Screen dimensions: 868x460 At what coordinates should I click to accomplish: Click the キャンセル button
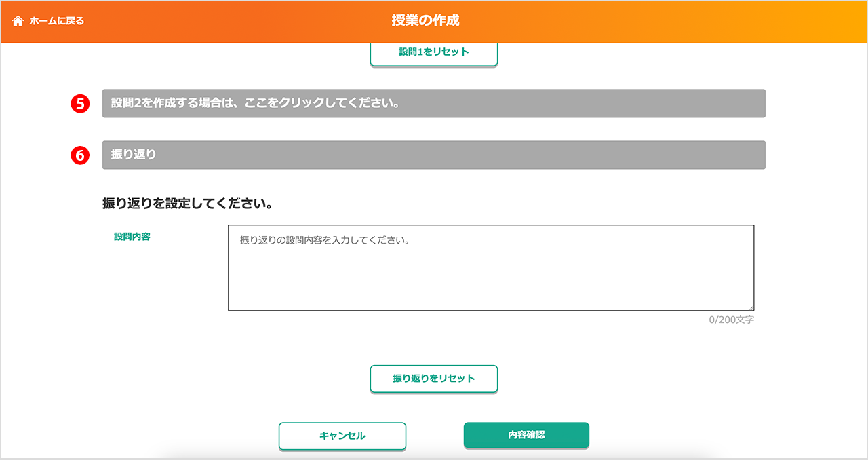coord(342,436)
